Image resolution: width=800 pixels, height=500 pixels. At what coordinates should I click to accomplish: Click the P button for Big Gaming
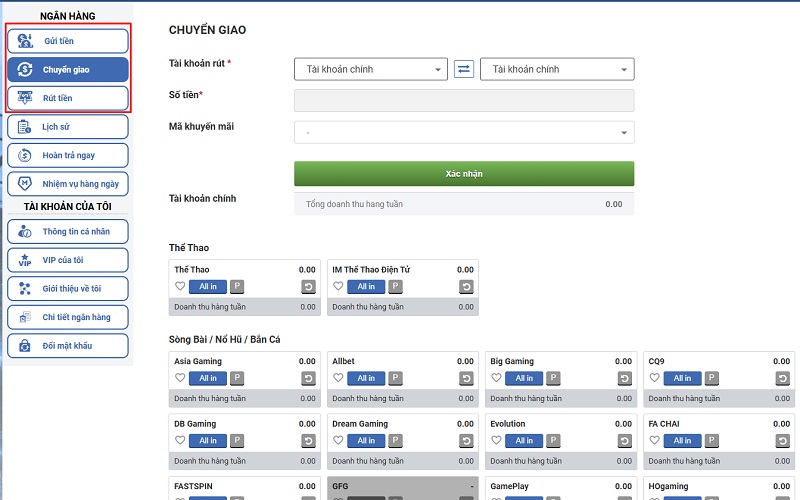553,379
